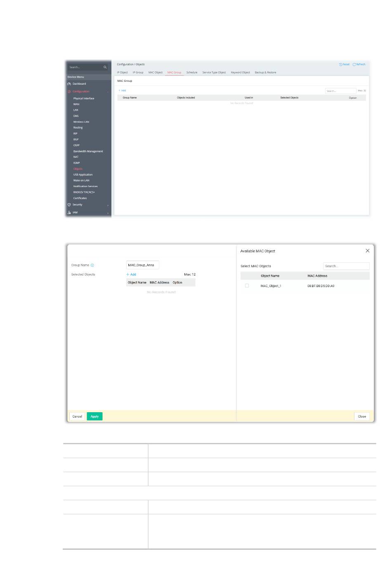Open Bandwidth Management in sidebar
The image size is (392, 577).
88,151
